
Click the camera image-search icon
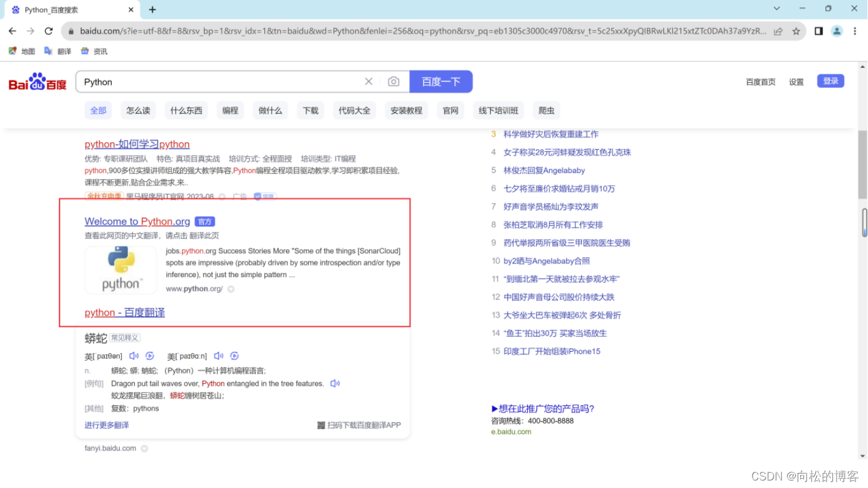coord(394,82)
